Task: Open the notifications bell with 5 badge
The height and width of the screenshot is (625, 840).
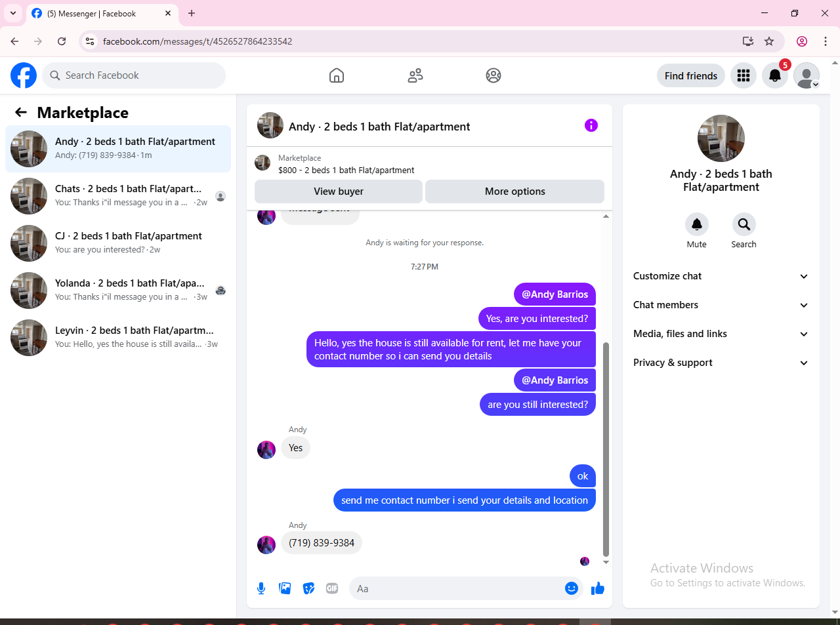Action: click(x=775, y=75)
